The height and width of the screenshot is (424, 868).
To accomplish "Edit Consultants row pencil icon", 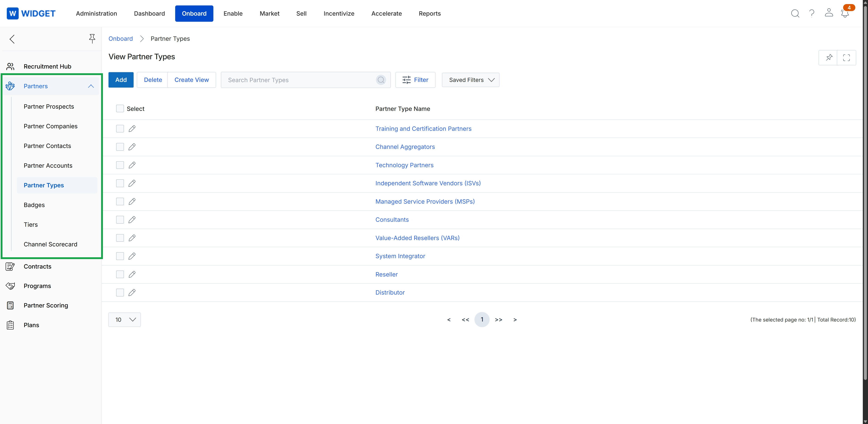I will click(132, 220).
